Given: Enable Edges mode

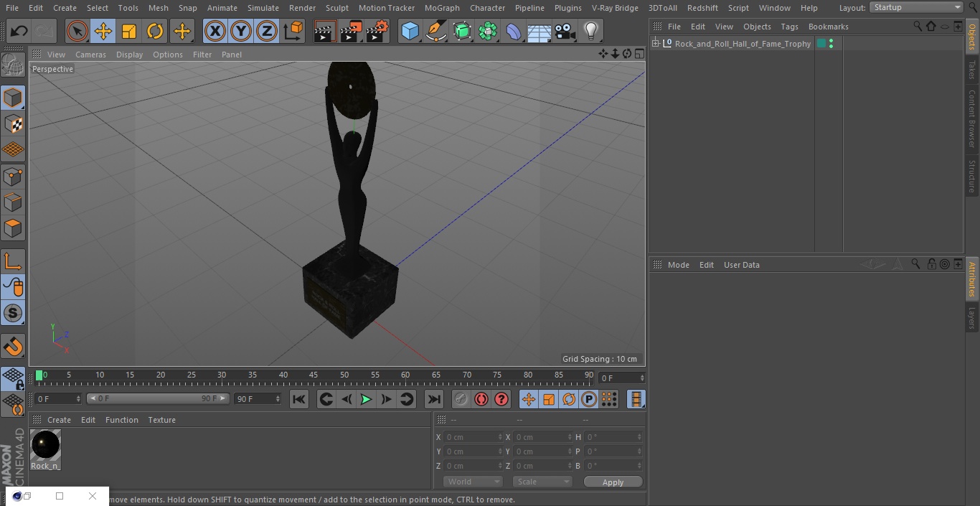Looking at the screenshot, I should (x=13, y=202).
